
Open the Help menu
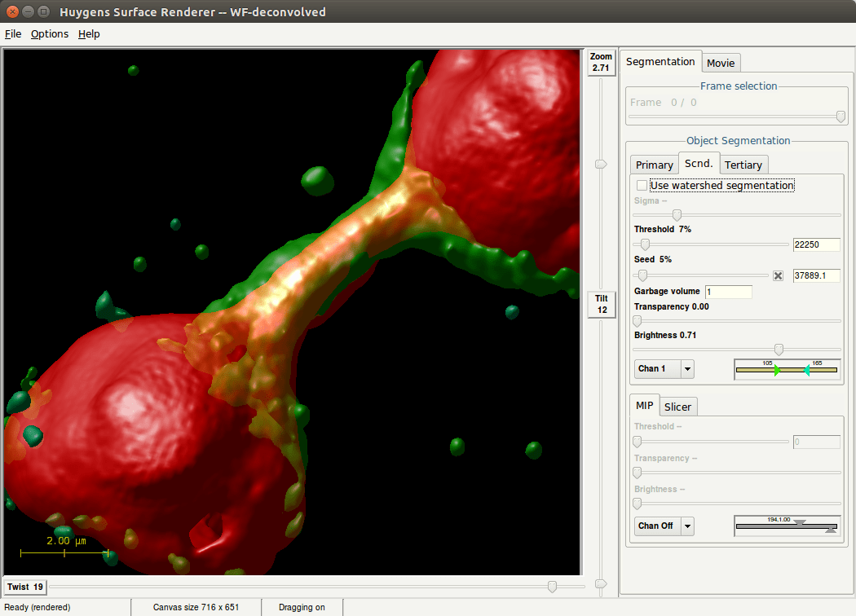pos(89,34)
